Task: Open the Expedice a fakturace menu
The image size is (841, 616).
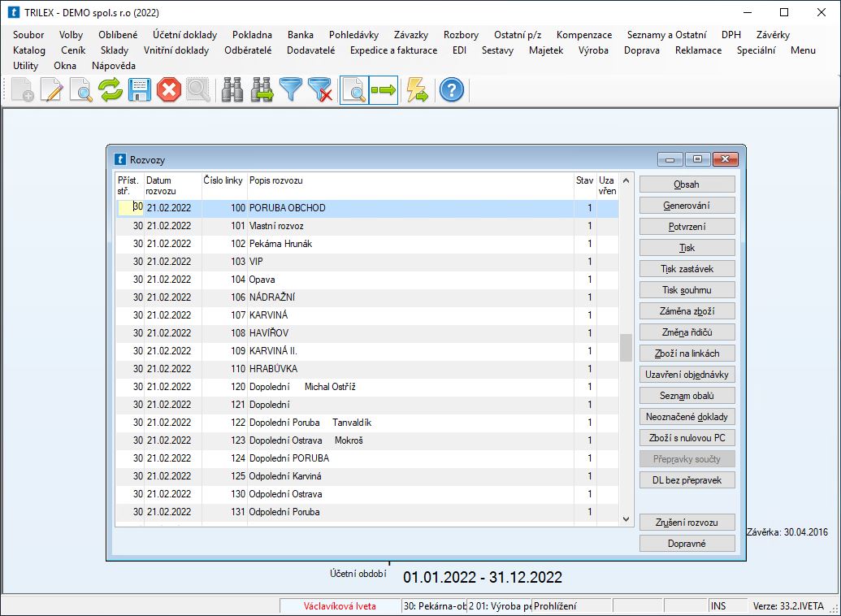Action: pos(393,50)
